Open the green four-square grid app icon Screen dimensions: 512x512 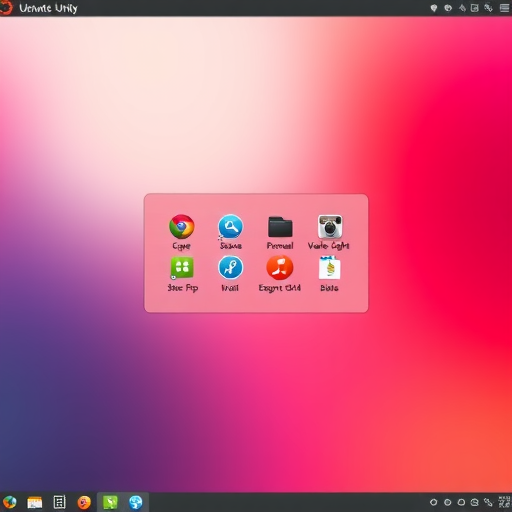coord(182,268)
